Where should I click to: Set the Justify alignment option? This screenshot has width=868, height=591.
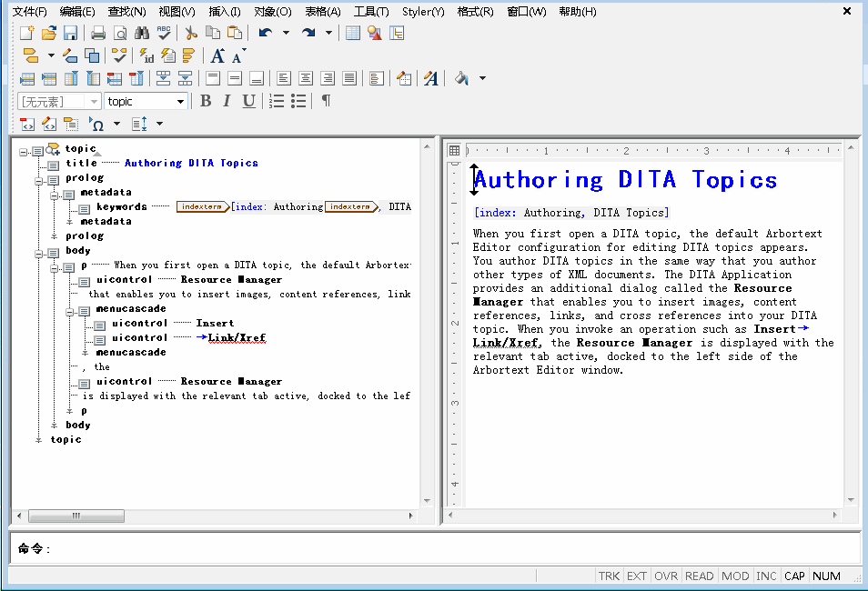tap(349, 78)
